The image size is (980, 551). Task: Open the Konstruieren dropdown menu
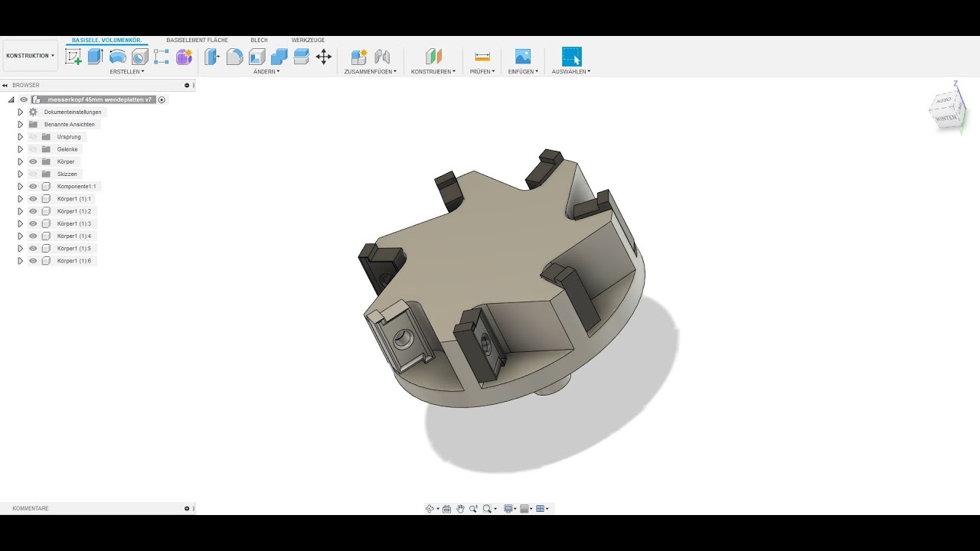tap(433, 71)
